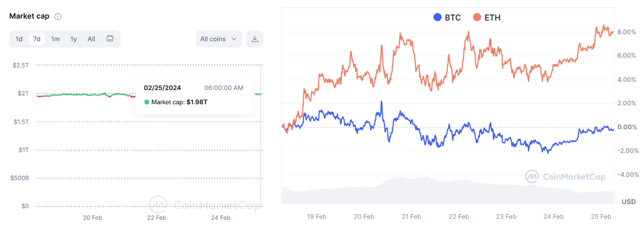Click the Market cap heading
644x226 pixels.
click(x=29, y=16)
